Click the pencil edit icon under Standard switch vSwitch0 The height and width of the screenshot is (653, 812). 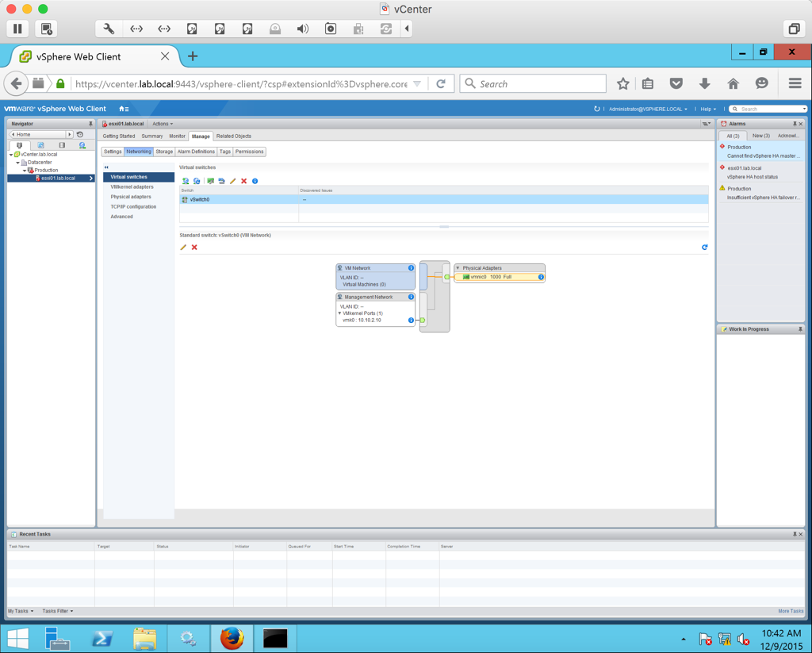183,248
